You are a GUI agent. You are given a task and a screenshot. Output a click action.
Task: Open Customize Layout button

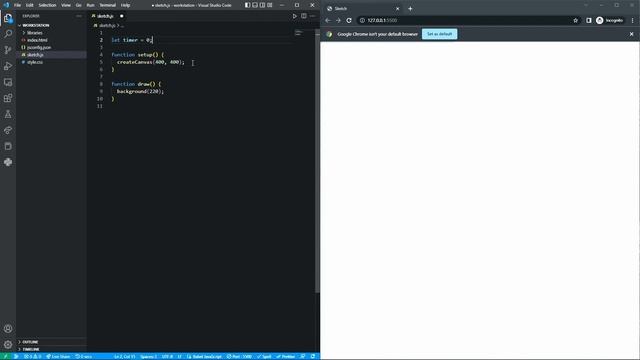[269, 5]
